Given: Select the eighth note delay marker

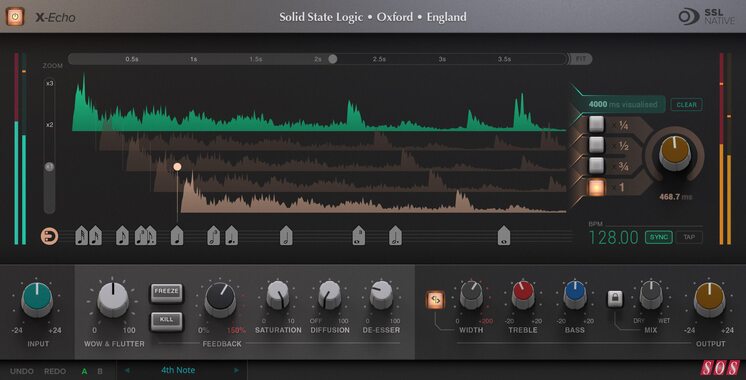Looking at the screenshot, I should pos(122,235).
